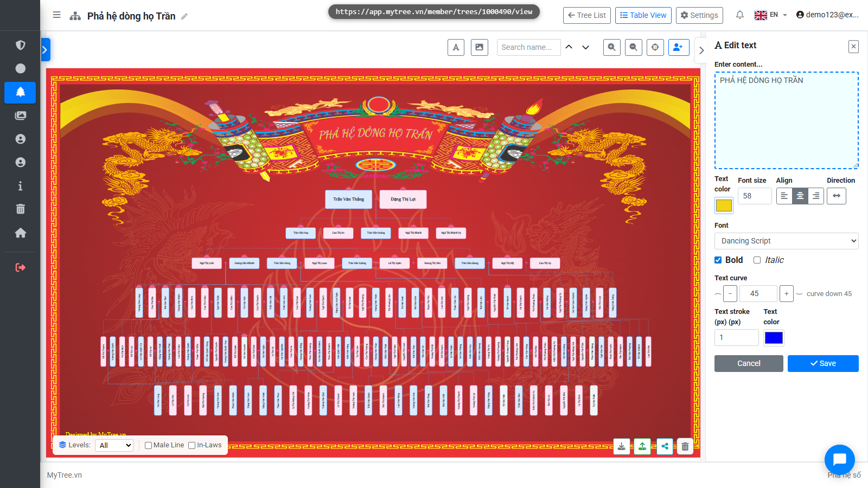Click the Cancel button

[749, 363]
